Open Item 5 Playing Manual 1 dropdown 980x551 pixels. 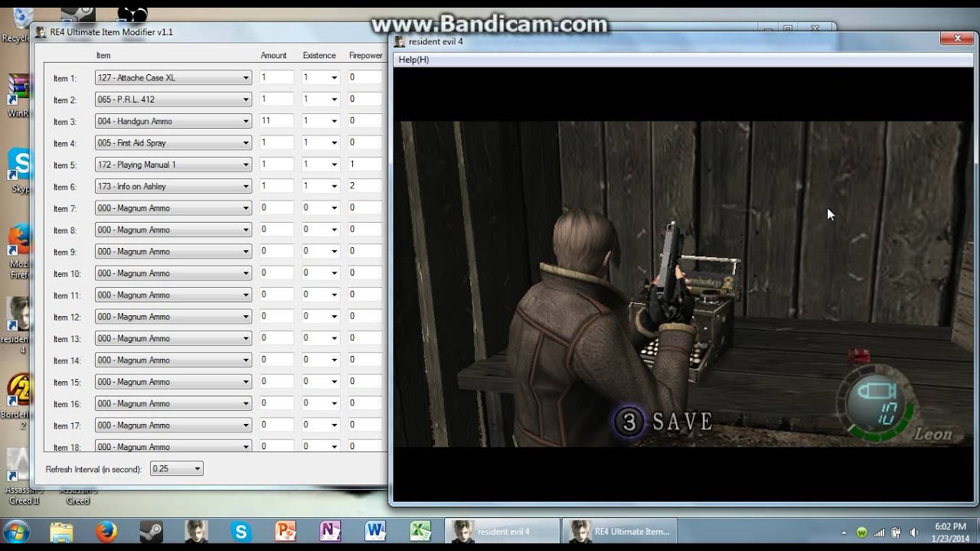(x=173, y=165)
